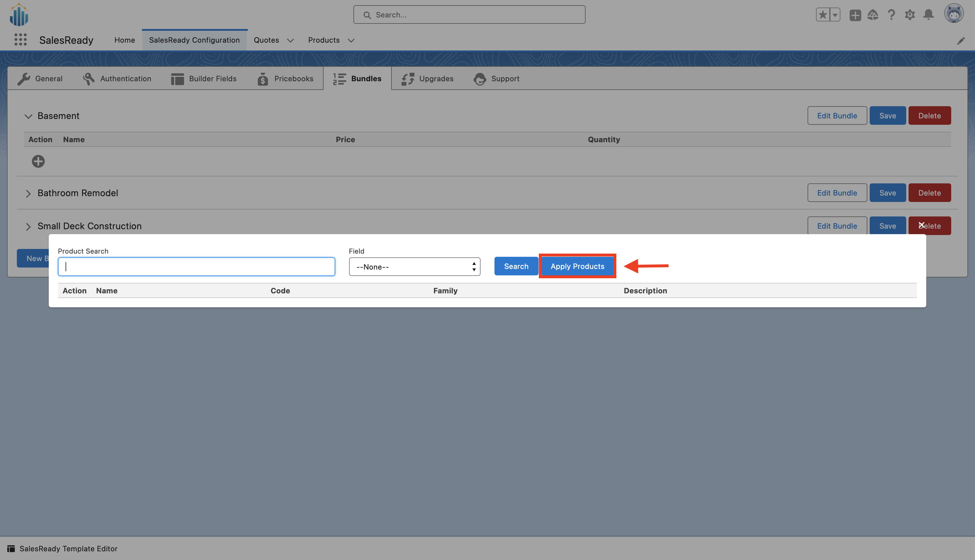Click the edit navigation pencil icon
This screenshot has height=560, width=975.
tap(961, 41)
